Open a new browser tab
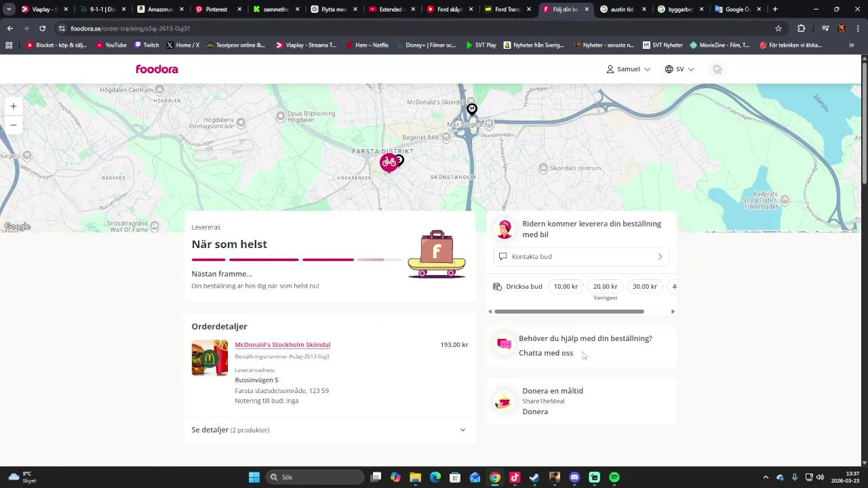This screenshot has width=868, height=488. 775,9
